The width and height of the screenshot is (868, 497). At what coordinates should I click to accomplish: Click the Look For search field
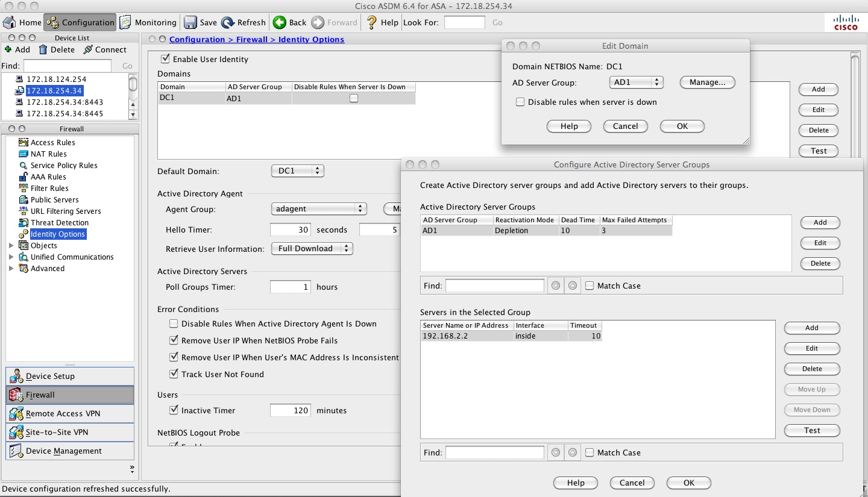[465, 23]
